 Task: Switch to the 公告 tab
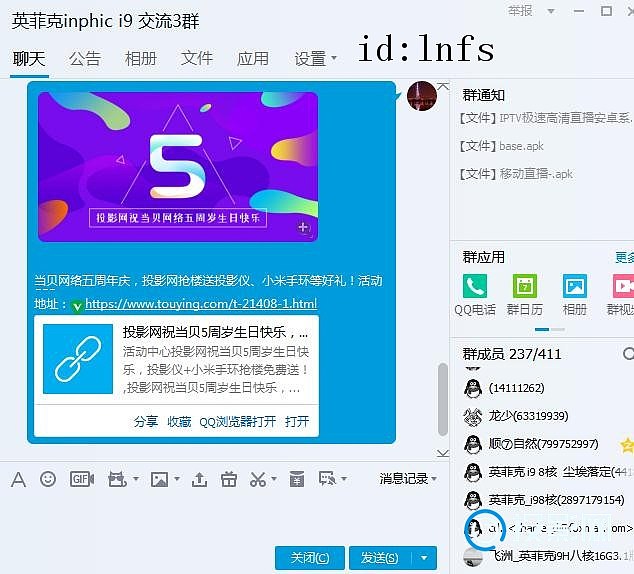coord(85,59)
